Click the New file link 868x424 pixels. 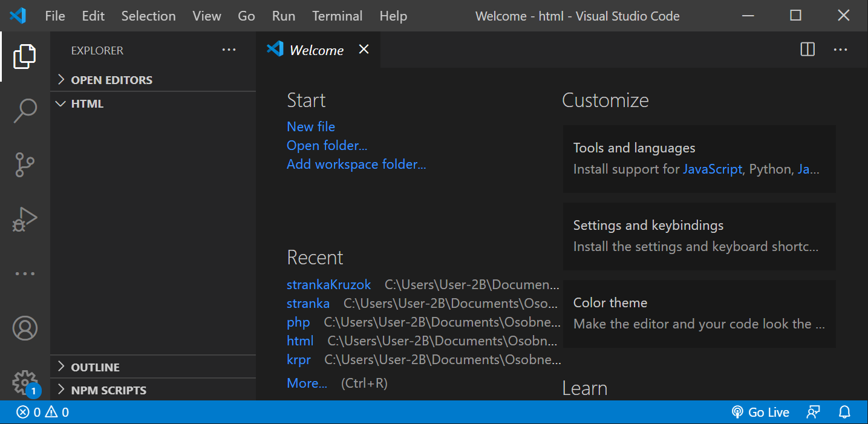311,126
